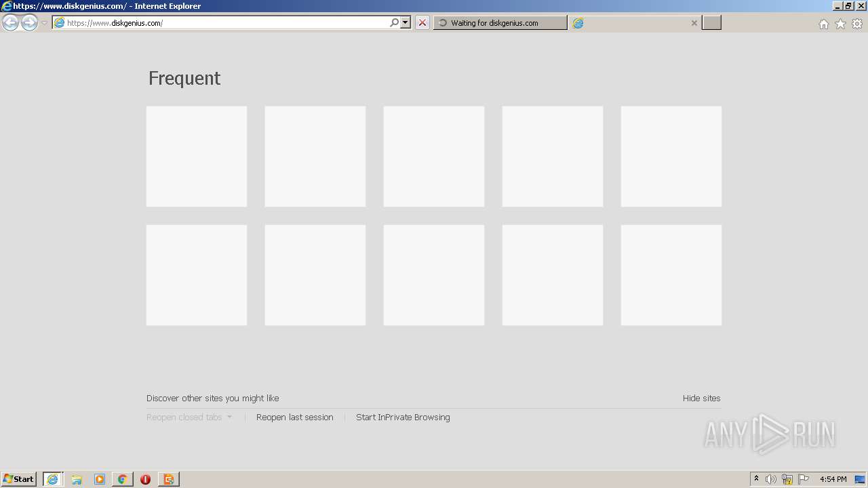Screen dimensions: 868x488
Task: Click the search magnifier in address bar
Action: pos(394,23)
